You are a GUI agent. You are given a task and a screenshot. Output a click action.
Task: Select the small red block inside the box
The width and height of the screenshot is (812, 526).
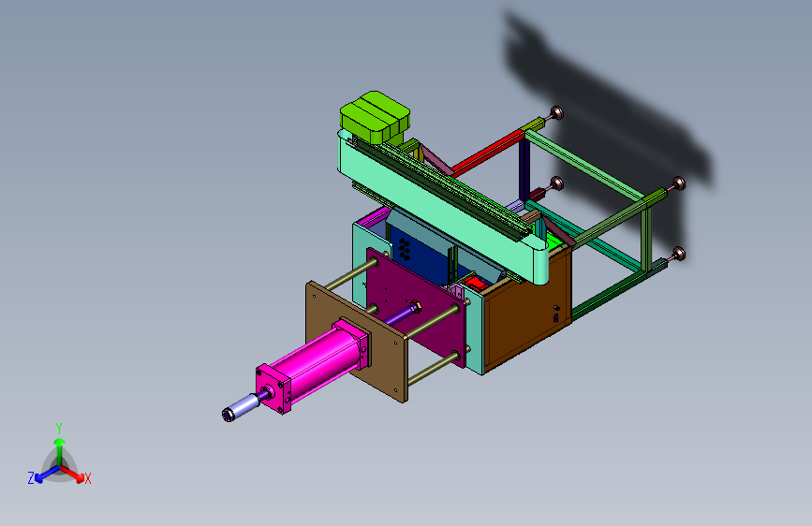click(476, 284)
